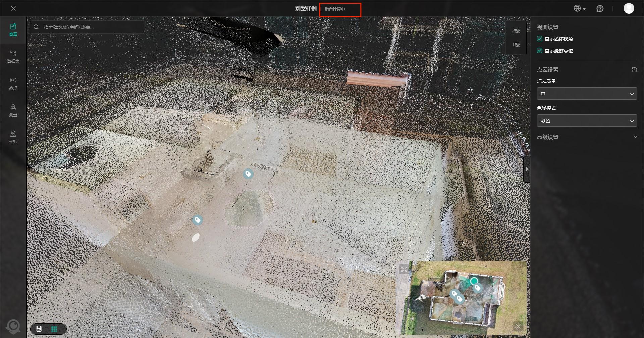Screen dimensions: 644x338
Task: Reset point cloud settings with history icon
Action: pyautogui.click(x=634, y=70)
